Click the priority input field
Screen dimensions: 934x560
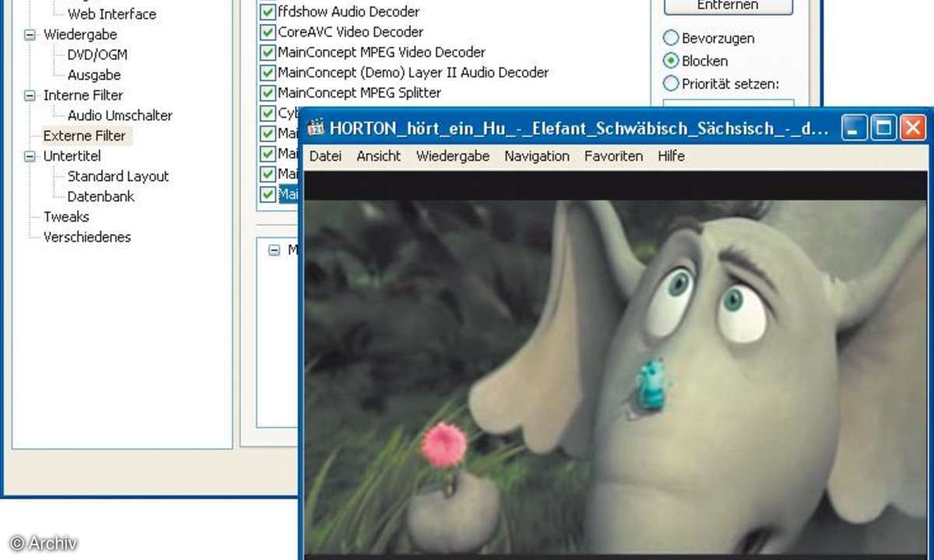[729, 103]
